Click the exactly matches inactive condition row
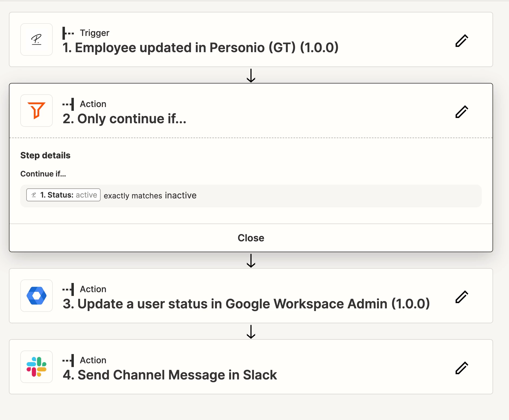 click(x=251, y=196)
